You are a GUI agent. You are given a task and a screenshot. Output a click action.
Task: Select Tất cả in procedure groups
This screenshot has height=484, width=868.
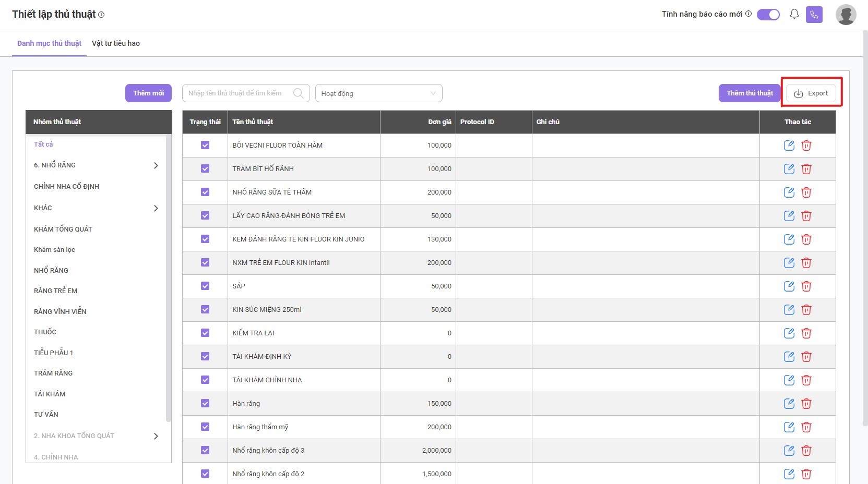click(43, 144)
